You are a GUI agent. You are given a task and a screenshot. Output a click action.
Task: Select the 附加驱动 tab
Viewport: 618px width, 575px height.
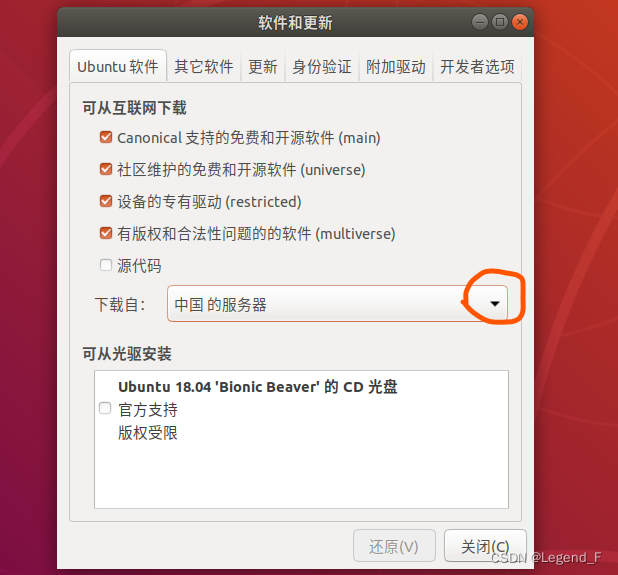pyautogui.click(x=396, y=66)
